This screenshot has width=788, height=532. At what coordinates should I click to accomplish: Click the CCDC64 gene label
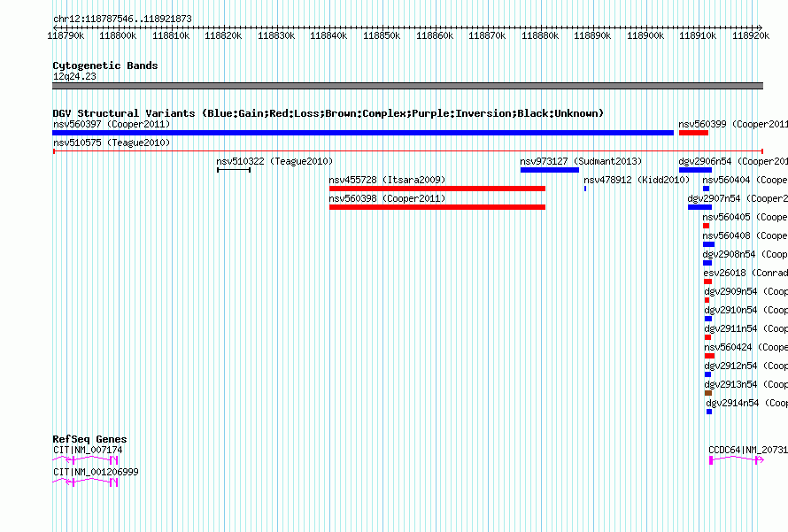tap(748, 450)
